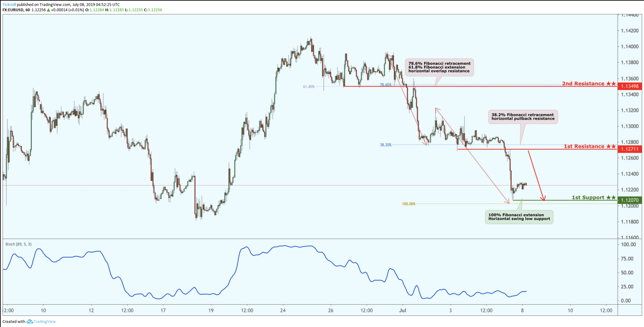644x327 pixels.
Task: Click the 1.11800 price axis label
Action: pos(630,222)
